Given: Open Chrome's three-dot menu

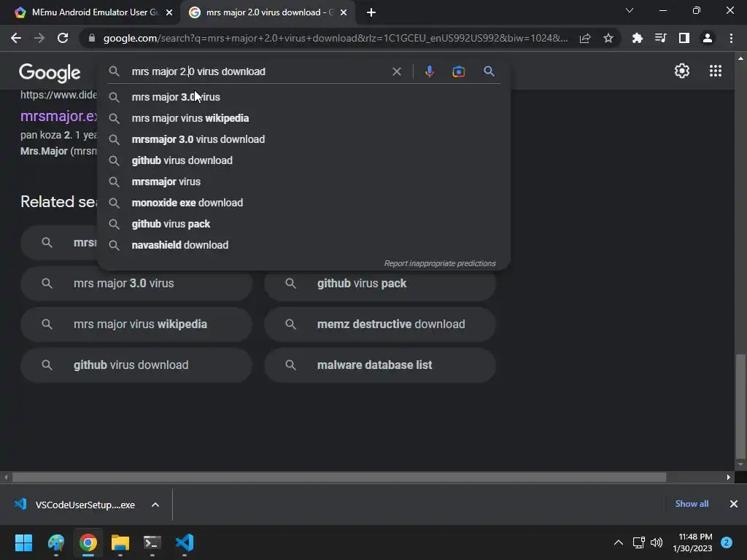Looking at the screenshot, I should [731, 38].
